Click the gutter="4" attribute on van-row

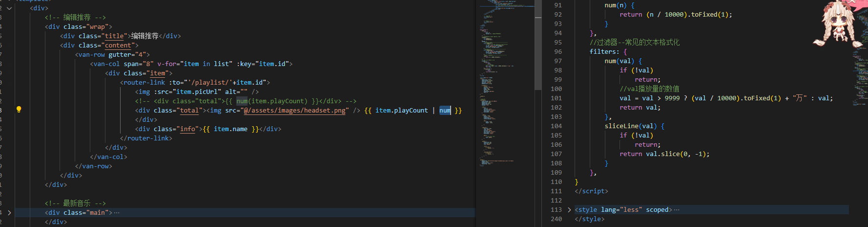point(129,54)
